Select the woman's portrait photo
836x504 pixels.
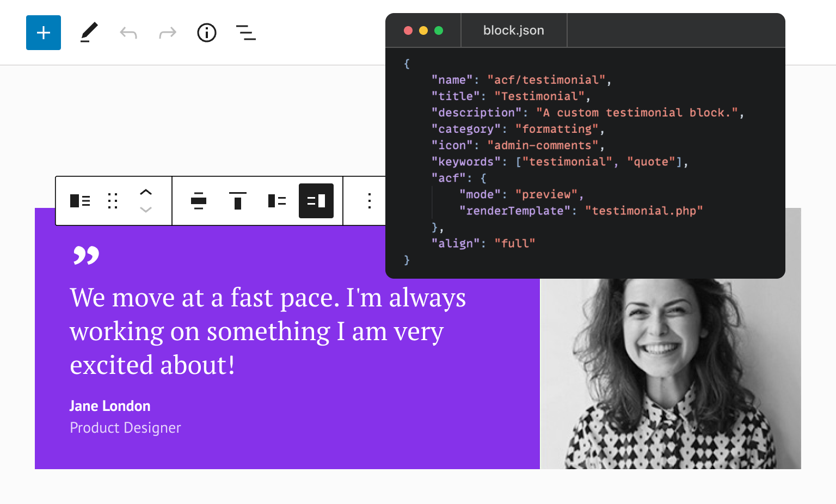click(671, 373)
